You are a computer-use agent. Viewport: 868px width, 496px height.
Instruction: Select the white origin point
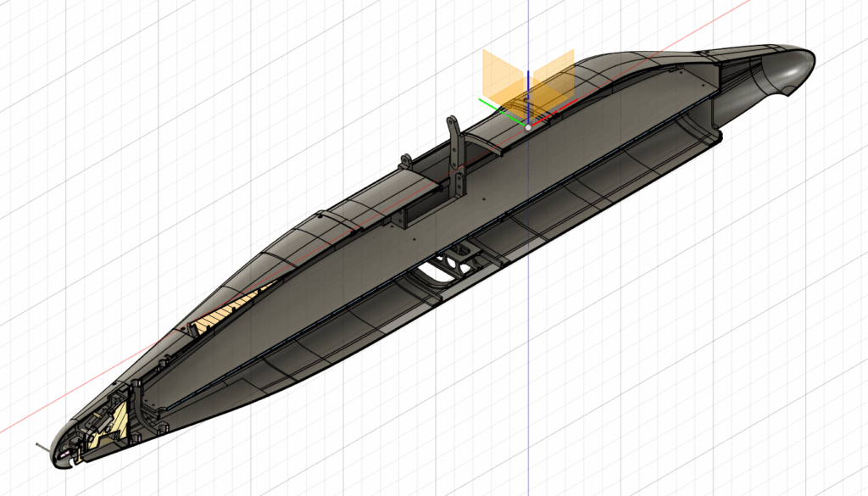(528, 127)
